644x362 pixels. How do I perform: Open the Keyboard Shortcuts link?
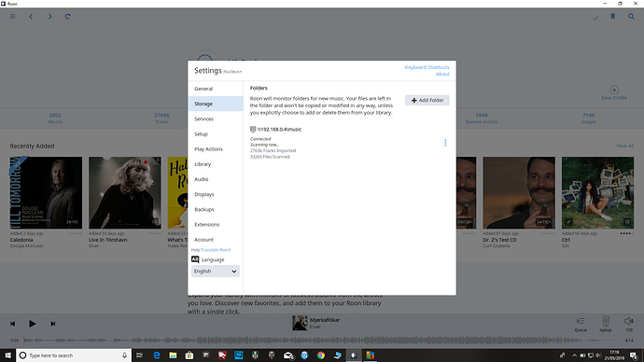point(427,67)
